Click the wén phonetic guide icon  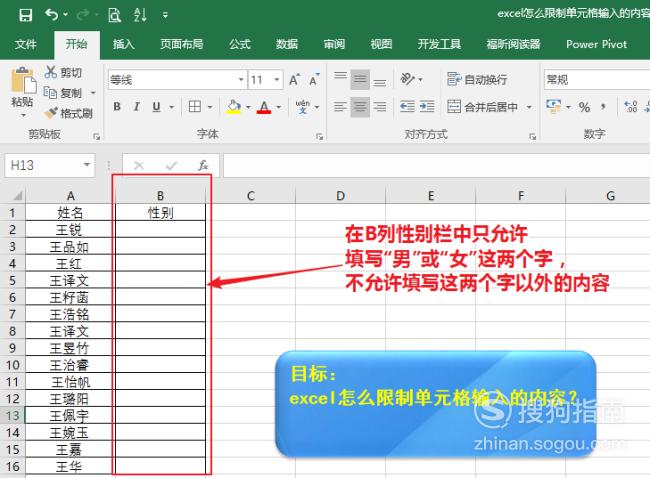(x=303, y=107)
